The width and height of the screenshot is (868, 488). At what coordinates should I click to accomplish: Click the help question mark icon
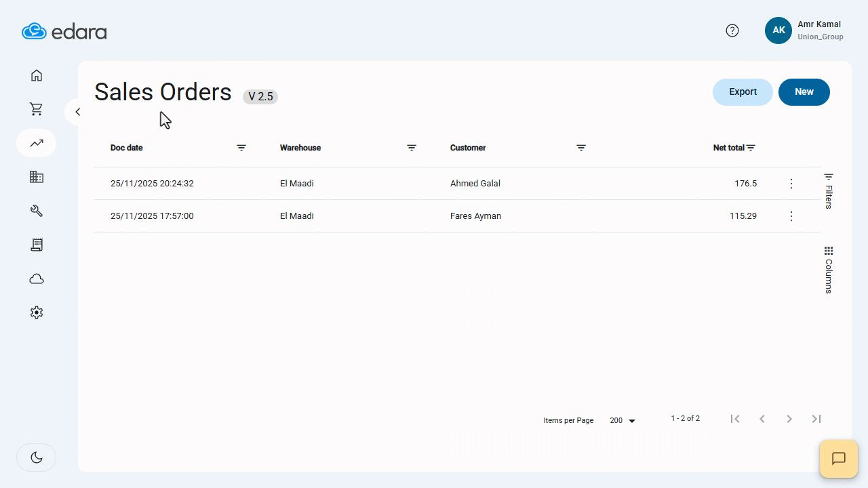pyautogui.click(x=732, y=30)
